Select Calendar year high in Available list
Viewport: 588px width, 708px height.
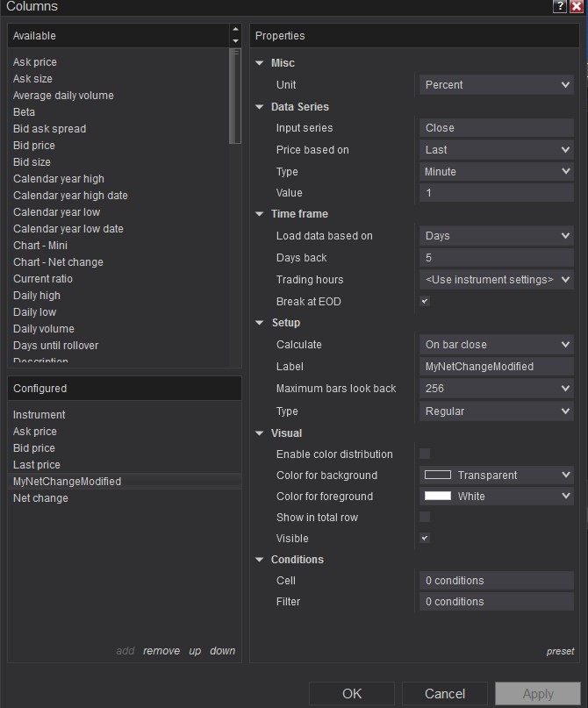[x=59, y=179]
